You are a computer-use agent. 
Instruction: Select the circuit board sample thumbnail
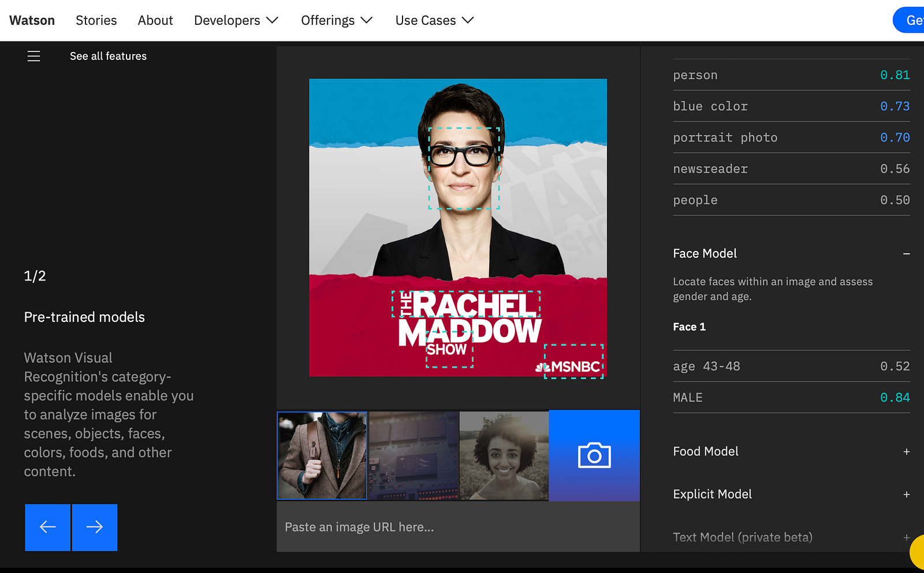coord(413,455)
